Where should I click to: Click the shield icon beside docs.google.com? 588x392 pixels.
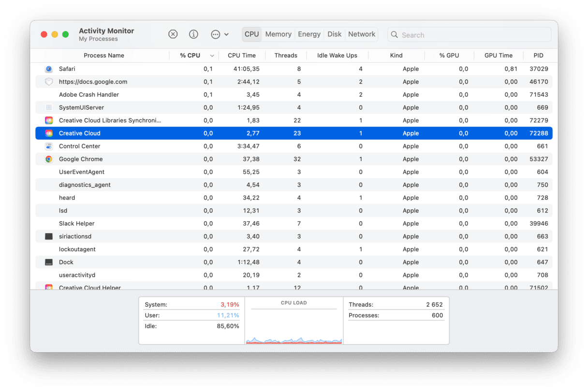click(x=49, y=82)
